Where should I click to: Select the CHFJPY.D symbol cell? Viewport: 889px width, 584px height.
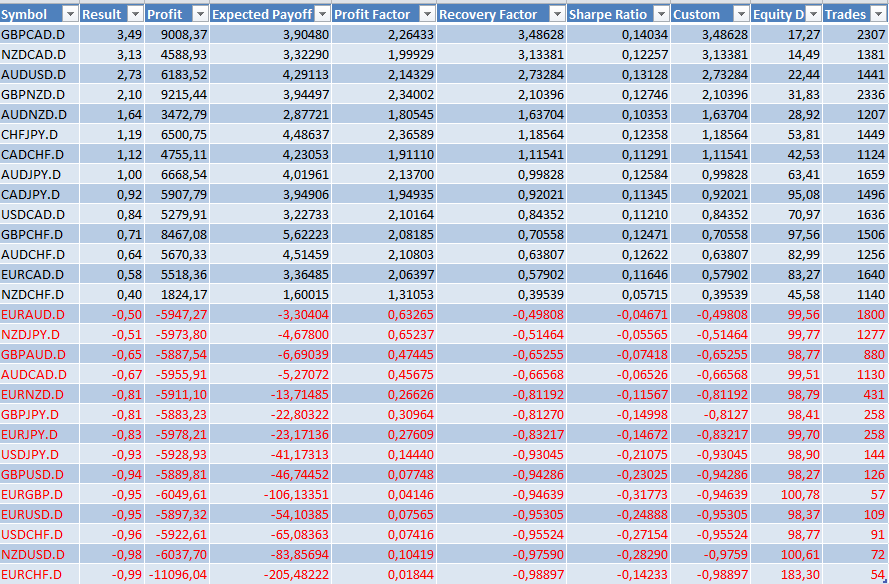(40, 134)
